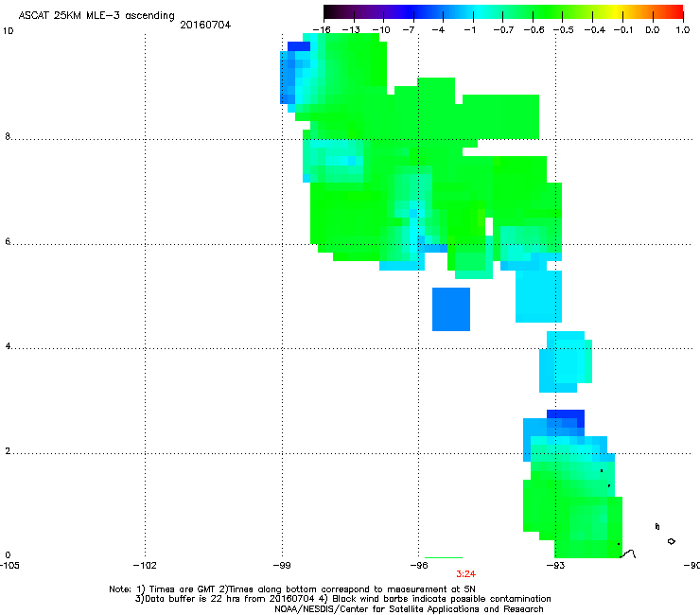Click the isolated blue data square near 5N
The width and height of the screenshot is (700, 615).
(x=451, y=309)
